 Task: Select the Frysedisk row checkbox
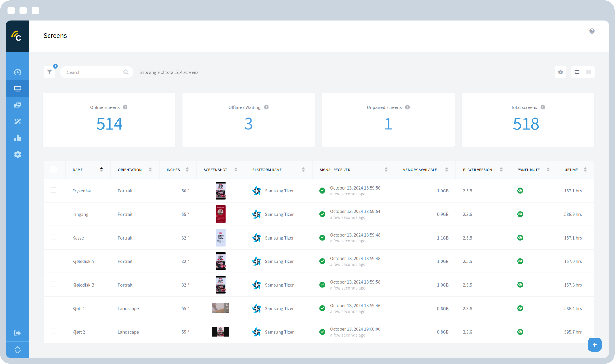pos(53,190)
